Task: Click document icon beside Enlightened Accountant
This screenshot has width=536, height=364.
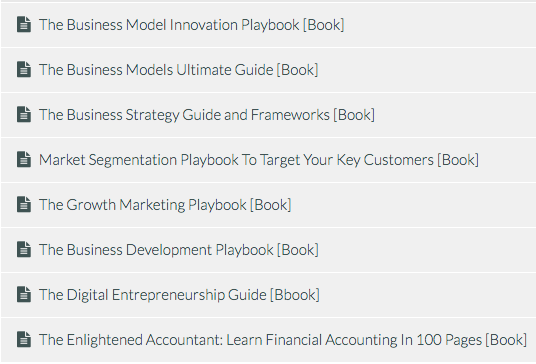Action: click(x=24, y=339)
